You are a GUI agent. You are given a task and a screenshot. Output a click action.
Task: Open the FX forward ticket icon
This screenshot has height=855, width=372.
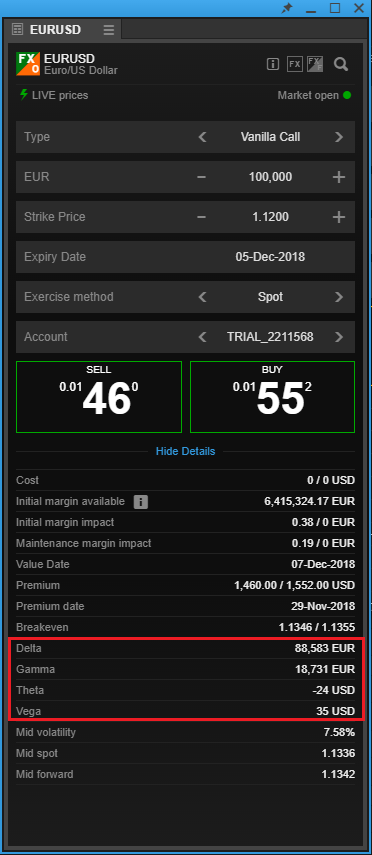[x=315, y=64]
